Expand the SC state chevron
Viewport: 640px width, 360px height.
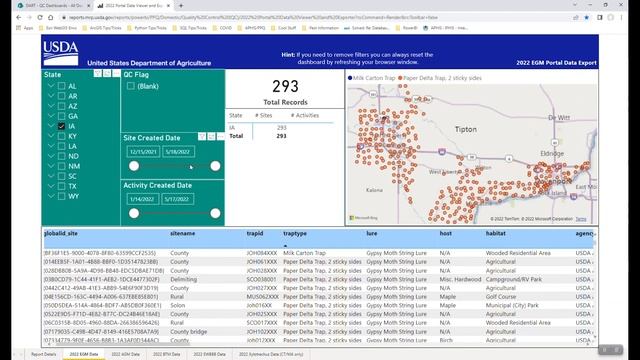[51, 176]
